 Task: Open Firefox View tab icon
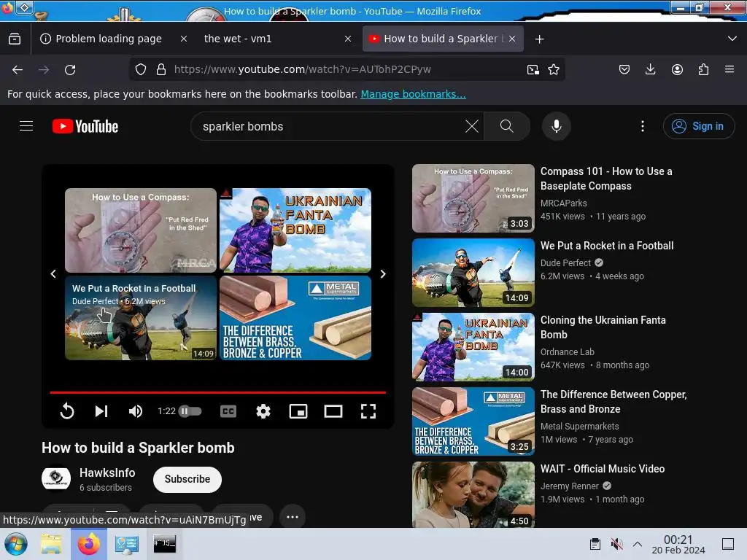[x=15, y=39]
